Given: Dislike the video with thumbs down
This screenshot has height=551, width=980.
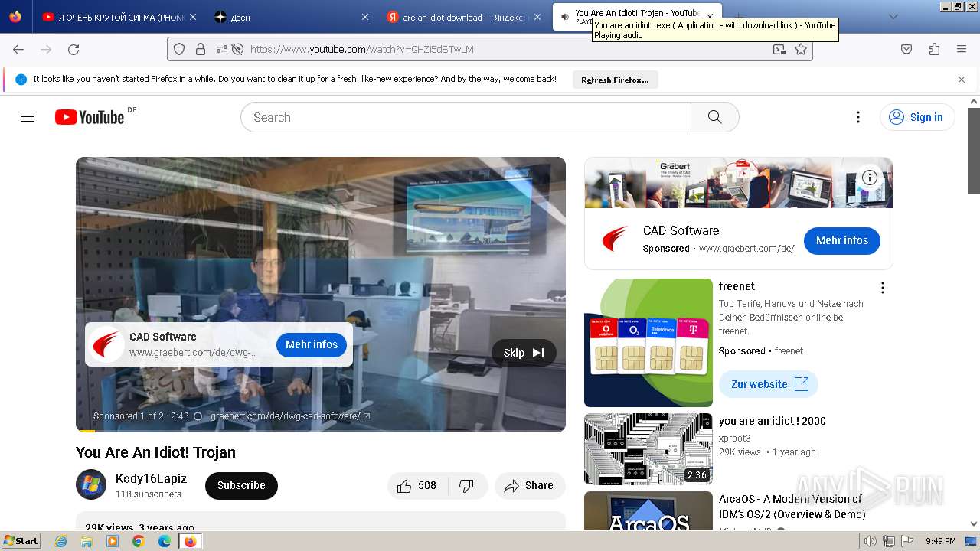Looking at the screenshot, I should [x=466, y=485].
